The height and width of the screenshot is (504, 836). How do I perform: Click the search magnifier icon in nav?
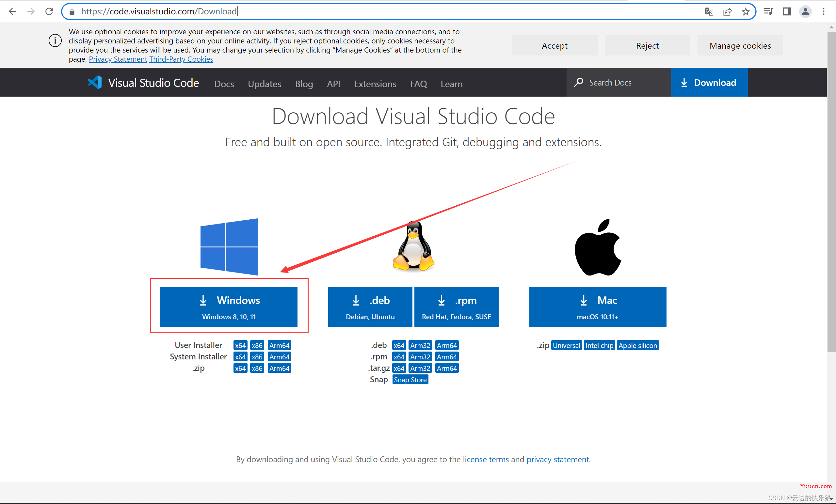pyautogui.click(x=577, y=82)
